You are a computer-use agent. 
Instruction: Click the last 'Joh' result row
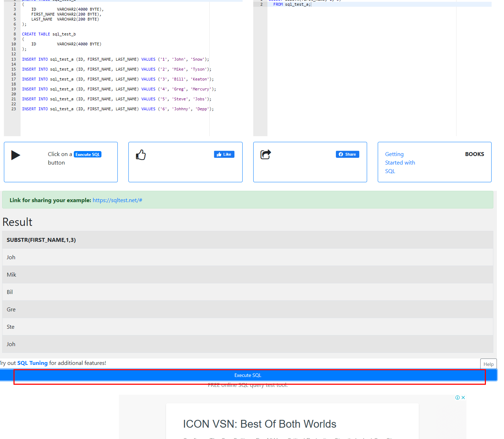coord(248,344)
